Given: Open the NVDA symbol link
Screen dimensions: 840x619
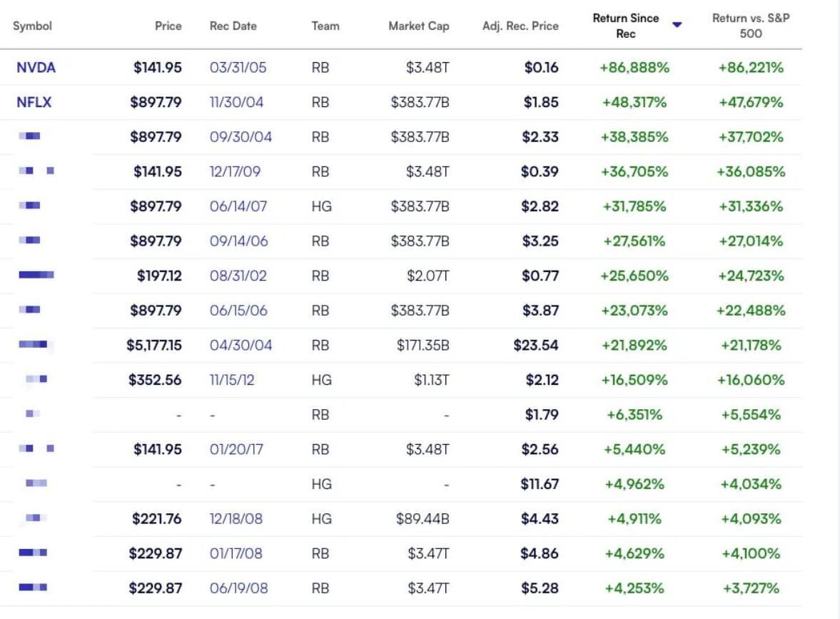Looking at the screenshot, I should 36,68.
